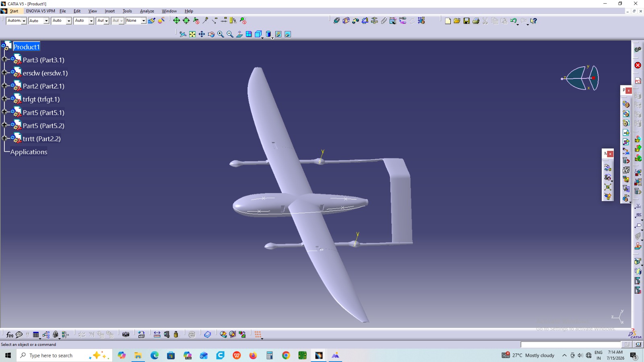Click the power input command field
This screenshot has width=644, height=362.
click(571, 345)
